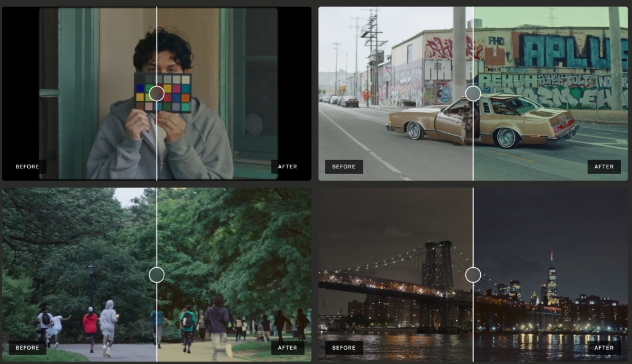Click the gold lowrider car in the street photo
632x364 pixels.
481,120
